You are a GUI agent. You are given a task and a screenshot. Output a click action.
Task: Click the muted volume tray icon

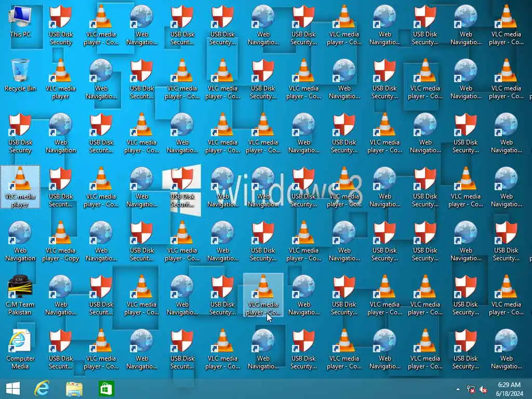(483, 389)
